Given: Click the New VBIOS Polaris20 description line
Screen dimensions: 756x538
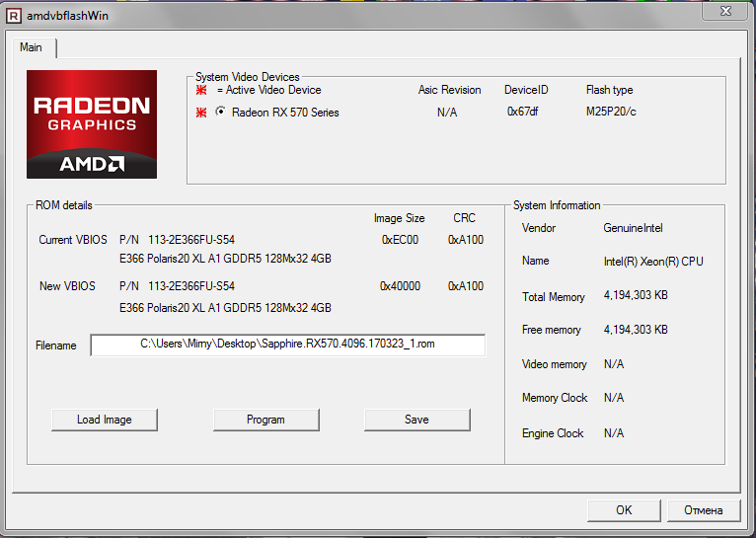Looking at the screenshot, I should tap(225, 308).
